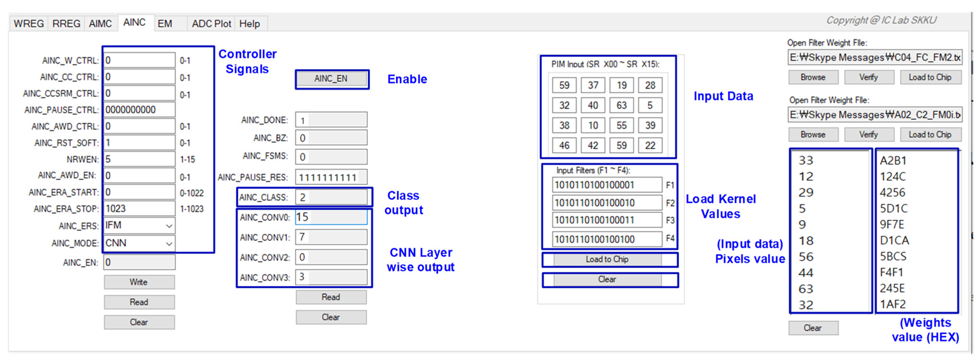Click Clear under the Input Filters panel
The width and height of the screenshot is (980, 362).
(607, 279)
